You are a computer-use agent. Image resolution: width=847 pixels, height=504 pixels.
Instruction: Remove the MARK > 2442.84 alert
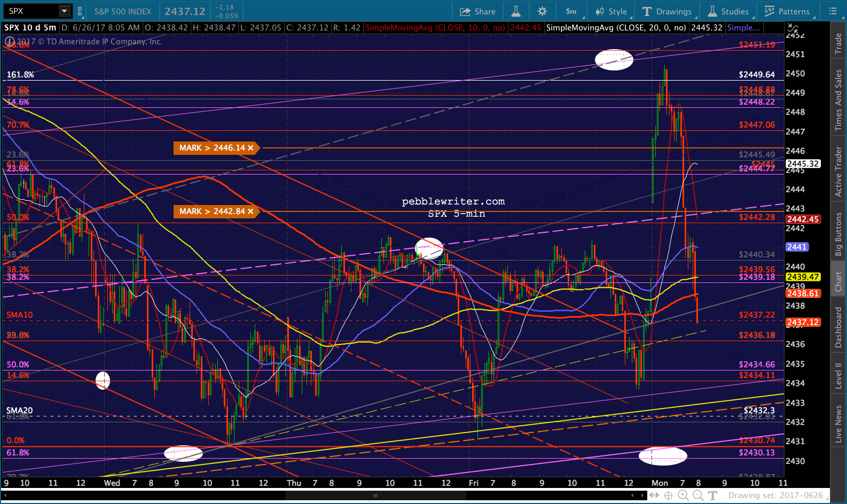[250, 211]
